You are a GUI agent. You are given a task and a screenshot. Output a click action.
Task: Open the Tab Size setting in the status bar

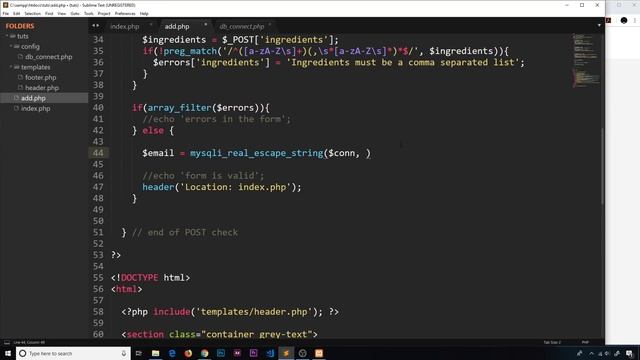click(552, 342)
